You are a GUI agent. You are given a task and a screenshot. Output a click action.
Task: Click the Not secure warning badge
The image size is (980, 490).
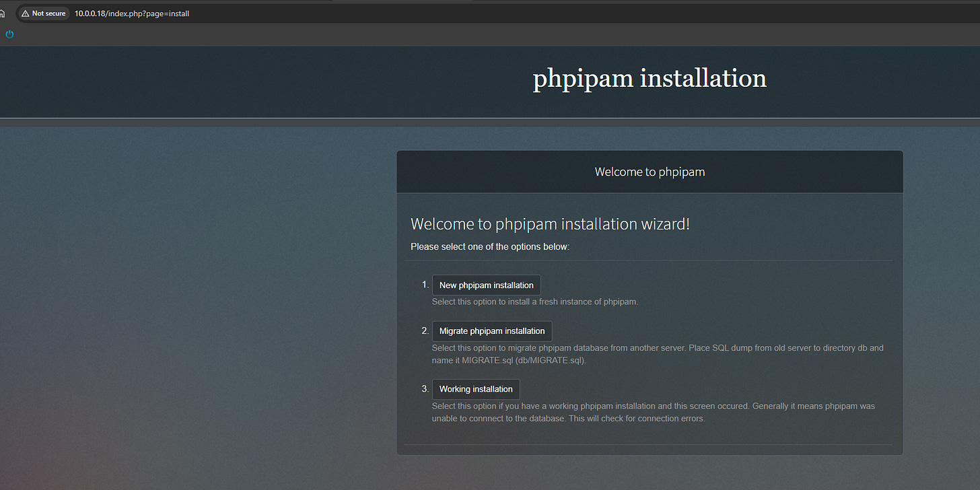[43, 13]
